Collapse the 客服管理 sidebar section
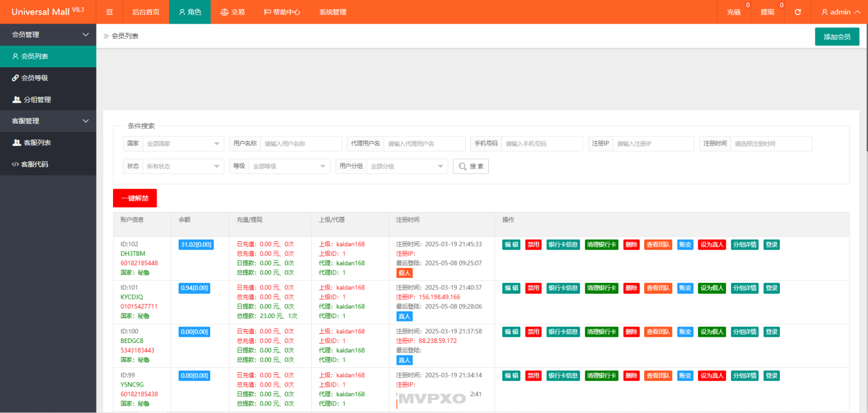The height and width of the screenshot is (413, 868). pyautogui.click(x=48, y=121)
